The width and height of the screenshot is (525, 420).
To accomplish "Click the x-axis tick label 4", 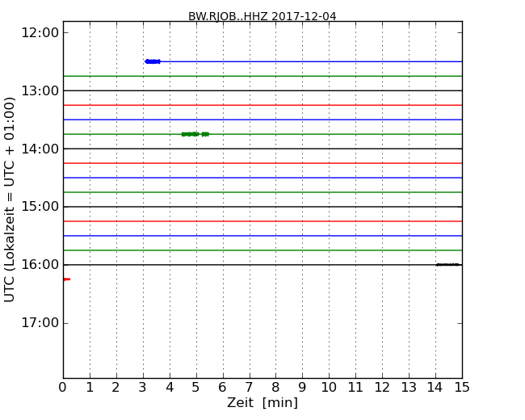I will coord(170,388).
